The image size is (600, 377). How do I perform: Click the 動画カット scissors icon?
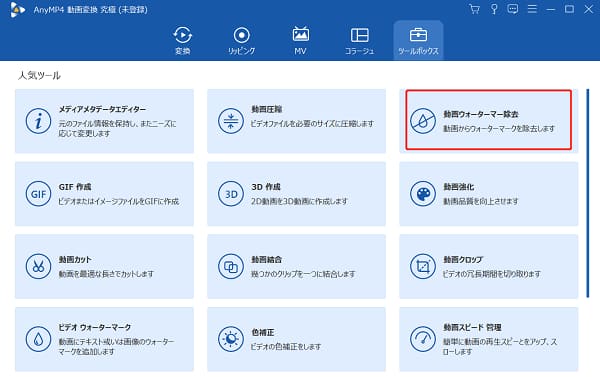tap(38, 266)
